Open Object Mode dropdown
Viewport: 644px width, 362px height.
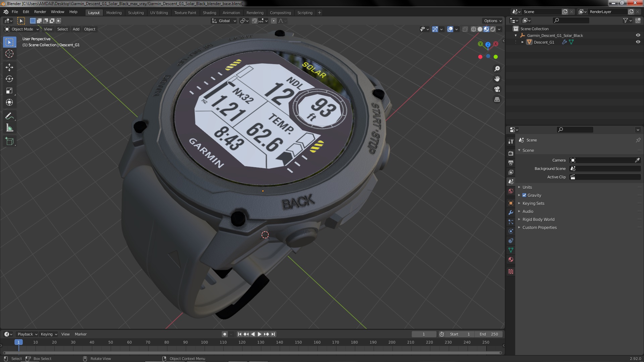(x=22, y=29)
